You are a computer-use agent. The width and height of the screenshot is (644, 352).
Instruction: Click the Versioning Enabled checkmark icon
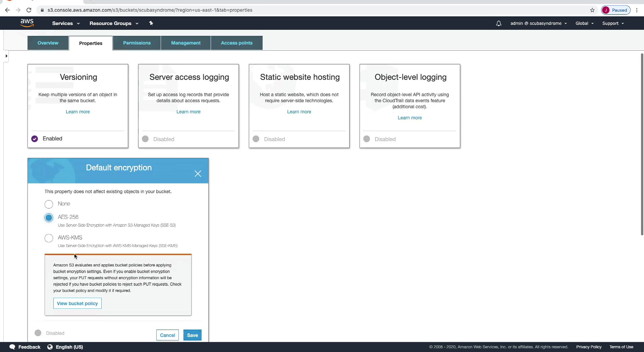tap(35, 139)
